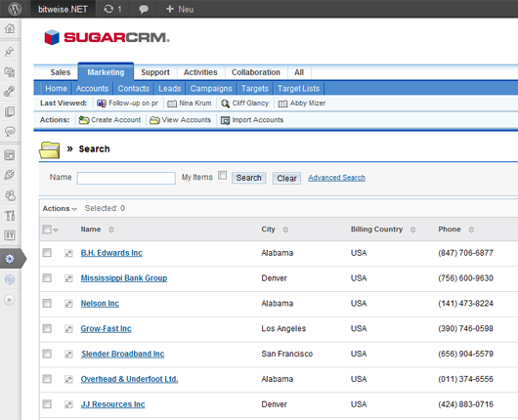518x420 pixels.
Task: Open the Posts pin icon in sidebar
Action: tap(9, 51)
